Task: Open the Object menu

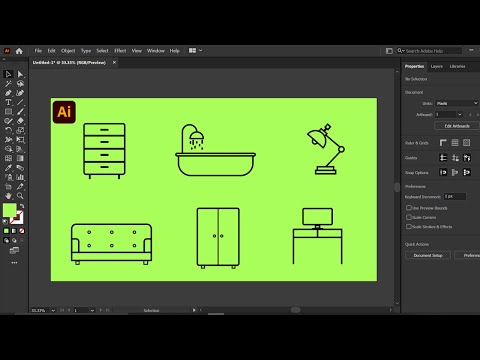Action: (68, 51)
